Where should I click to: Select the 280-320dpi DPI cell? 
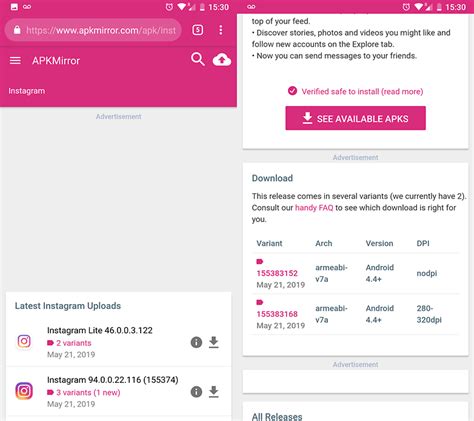(429, 314)
